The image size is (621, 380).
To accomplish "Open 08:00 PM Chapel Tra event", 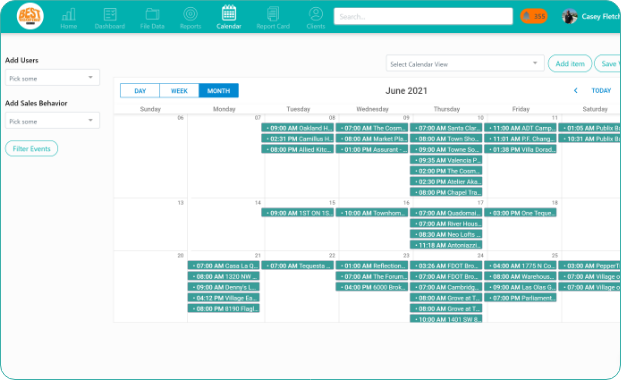I will coord(446,192).
